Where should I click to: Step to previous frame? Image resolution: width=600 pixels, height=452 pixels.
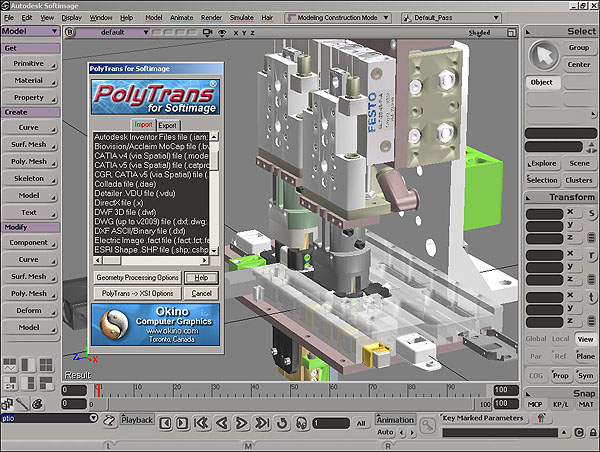[x=165, y=423]
